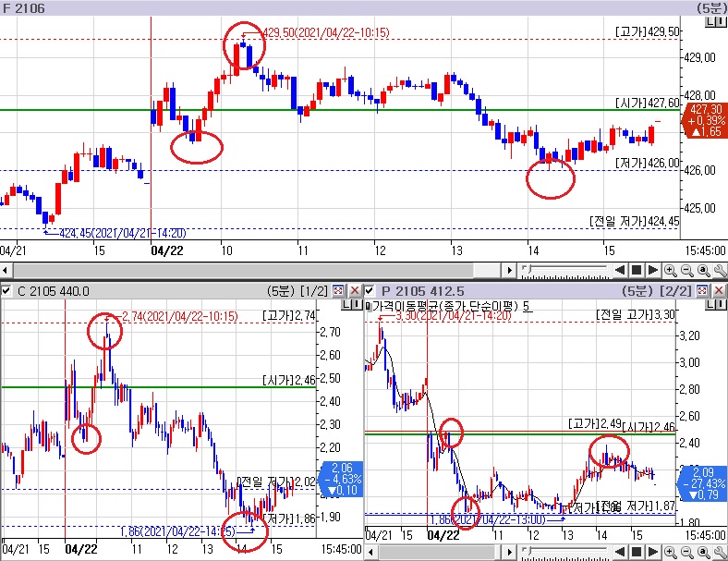Viewport: 728px width, 561px height.
Task: Click left arrow of F 2106 scrollbar
Action: [6, 270]
